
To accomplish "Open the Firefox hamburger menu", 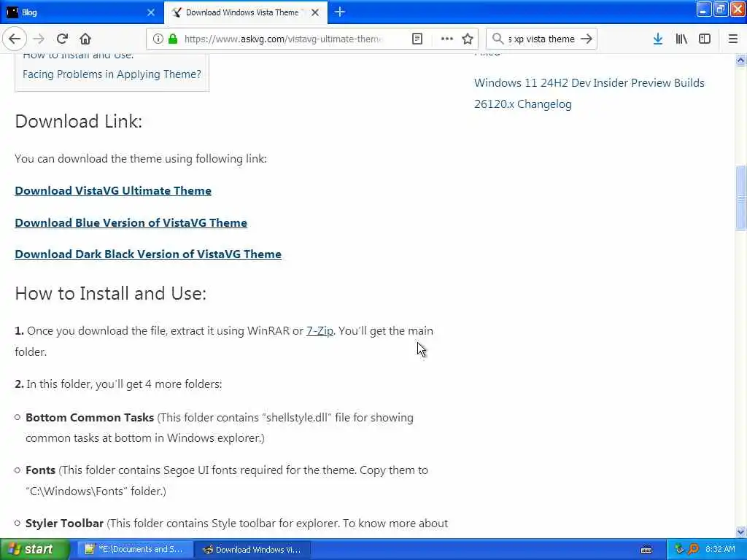I will (x=733, y=39).
